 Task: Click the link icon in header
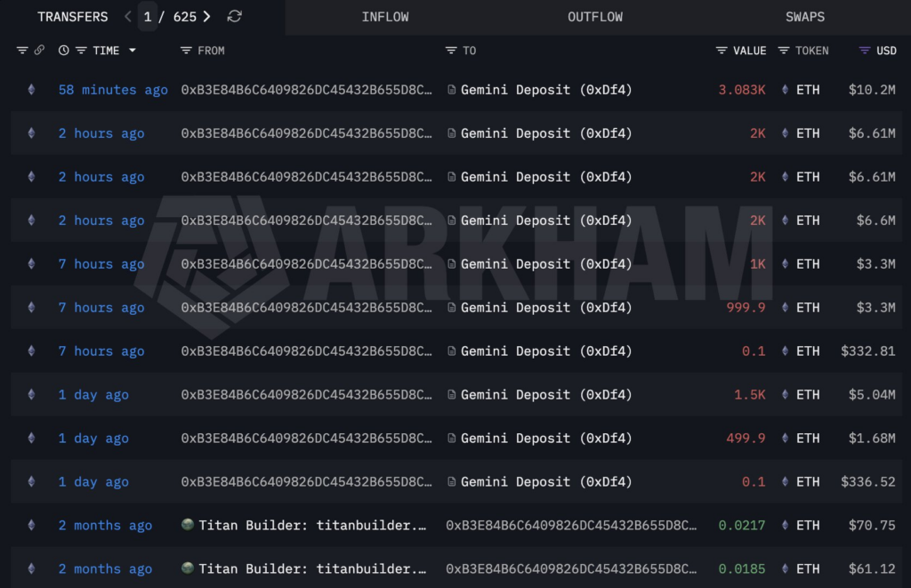coord(39,51)
